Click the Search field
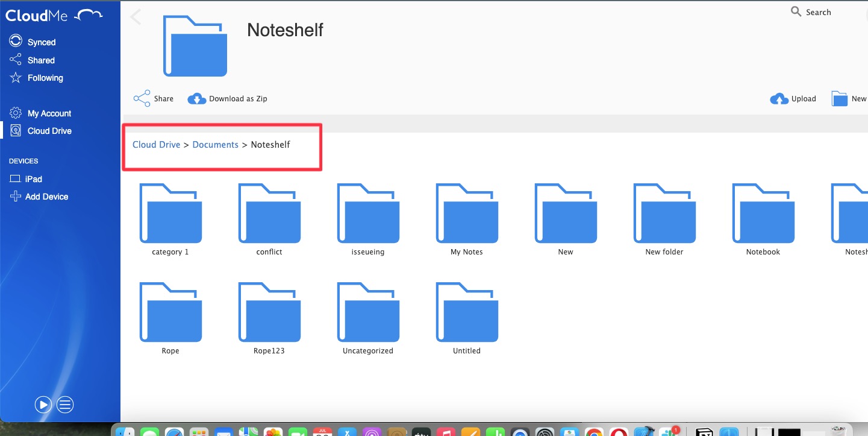This screenshot has width=868, height=436. pyautogui.click(x=811, y=12)
